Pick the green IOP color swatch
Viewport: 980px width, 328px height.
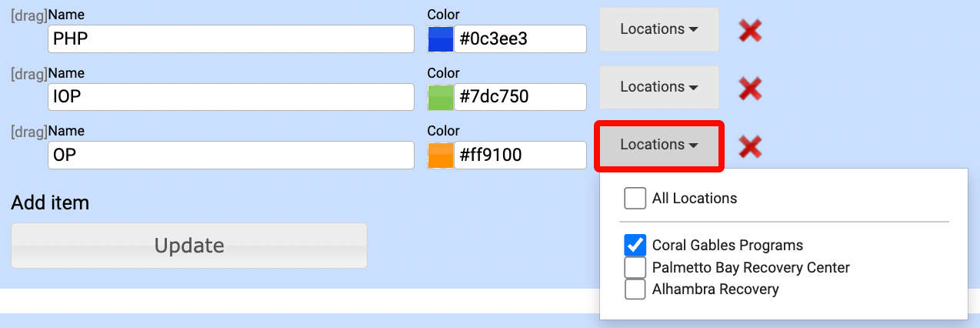click(x=441, y=97)
